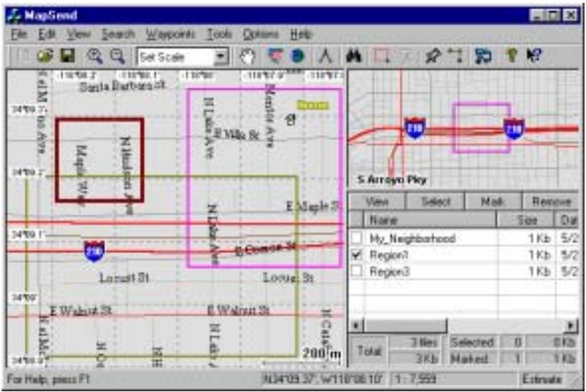Select the compass measure distance tool

point(325,56)
